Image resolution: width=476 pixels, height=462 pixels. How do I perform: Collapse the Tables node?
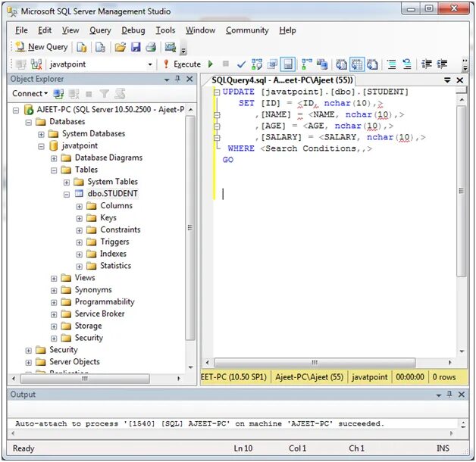point(54,170)
